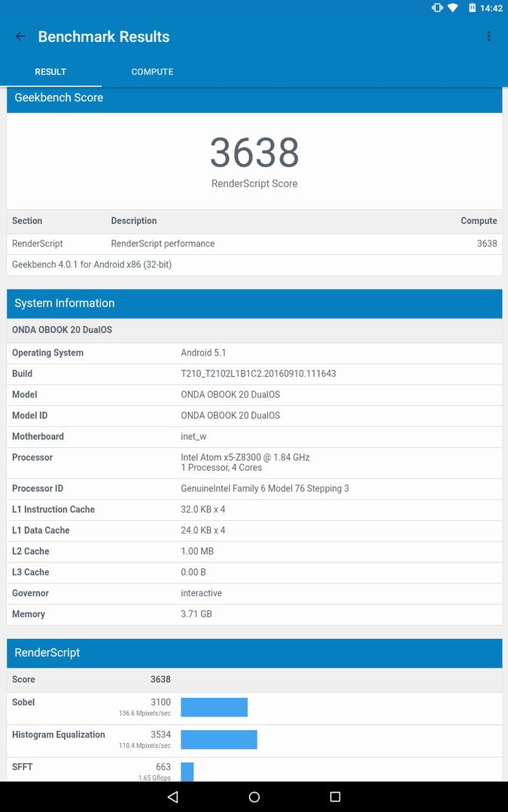Switch to the COMPUTE tab
Screen dimensions: 508x812
pyautogui.click(x=152, y=72)
